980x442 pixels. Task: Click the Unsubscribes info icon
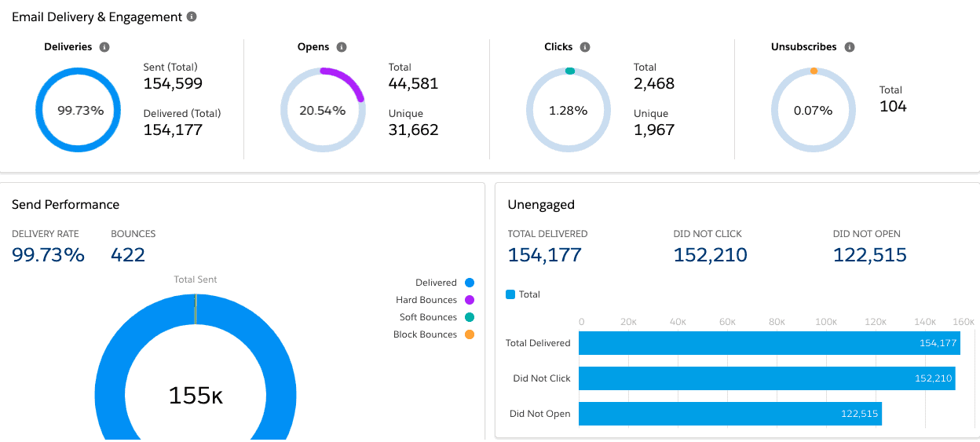pyautogui.click(x=849, y=47)
